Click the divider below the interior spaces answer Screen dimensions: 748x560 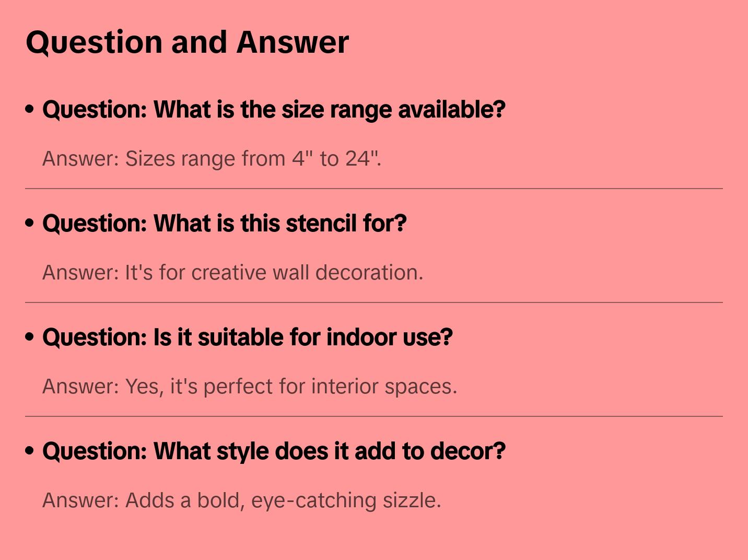[x=374, y=416]
